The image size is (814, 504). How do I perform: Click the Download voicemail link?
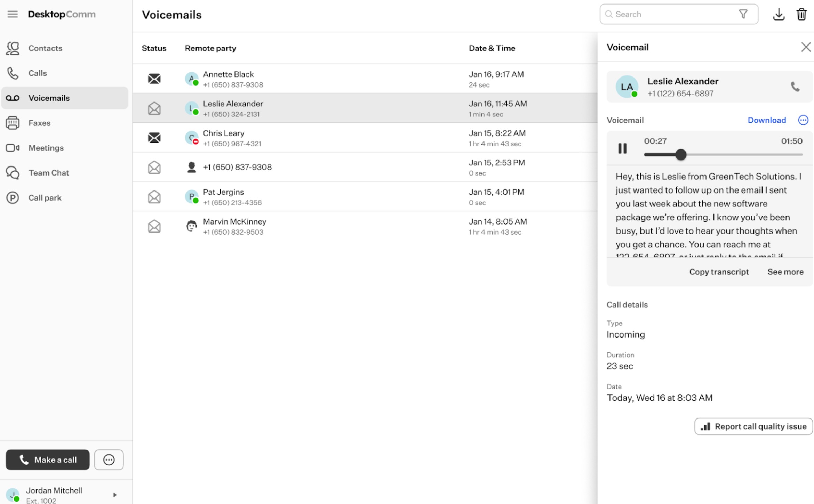click(767, 120)
